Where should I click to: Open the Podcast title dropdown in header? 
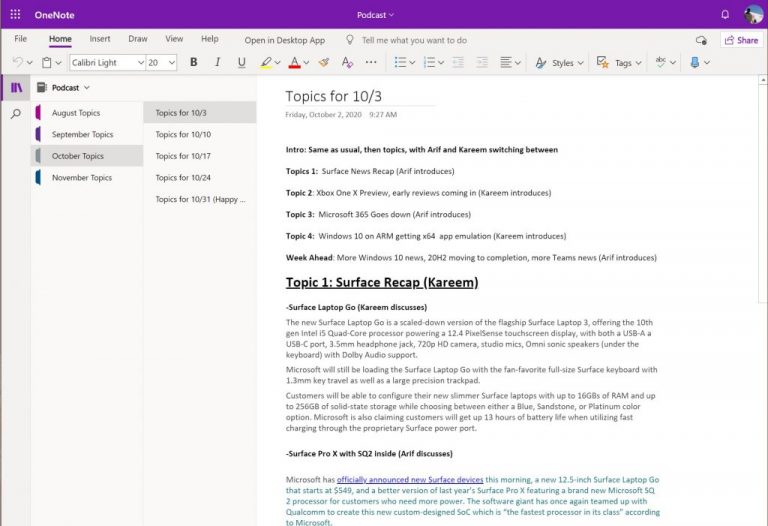tap(375, 15)
